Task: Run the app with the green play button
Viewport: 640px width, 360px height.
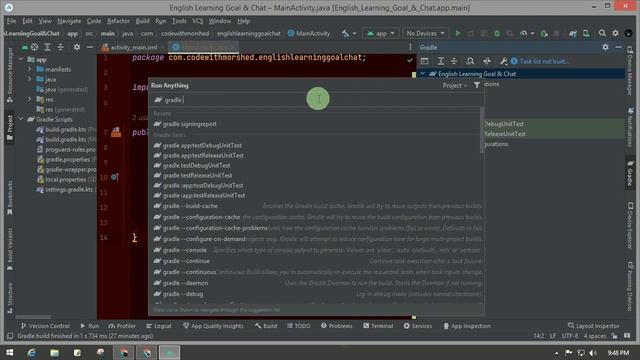Action: pyautogui.click(x=458, y=33)
